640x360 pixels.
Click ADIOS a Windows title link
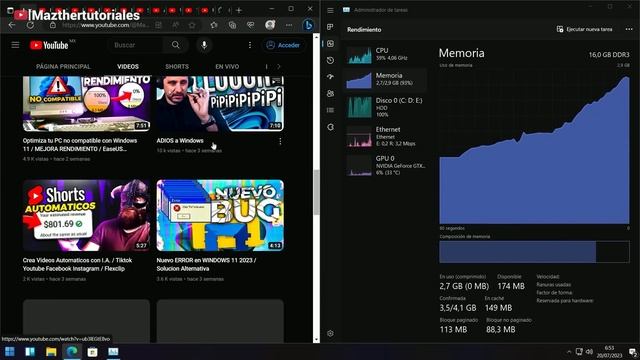180,140
